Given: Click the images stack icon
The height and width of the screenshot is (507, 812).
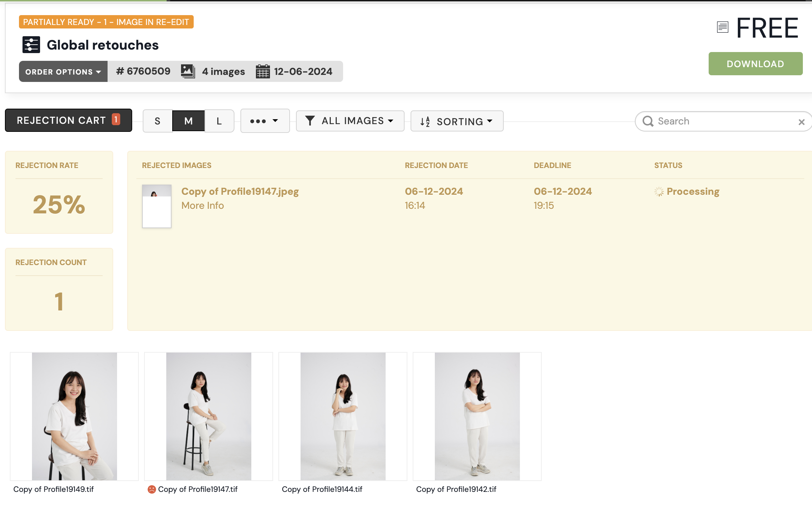Looking at the screenshot, I should coord(188,71).
